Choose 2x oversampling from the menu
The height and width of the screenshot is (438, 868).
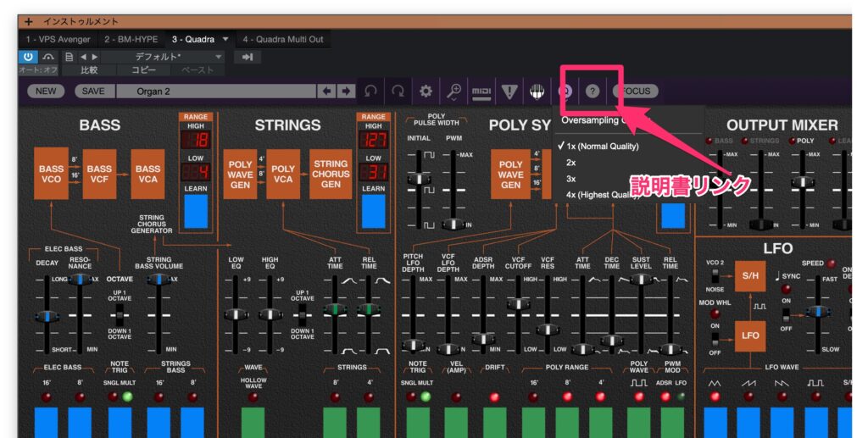tap(571, 162)
